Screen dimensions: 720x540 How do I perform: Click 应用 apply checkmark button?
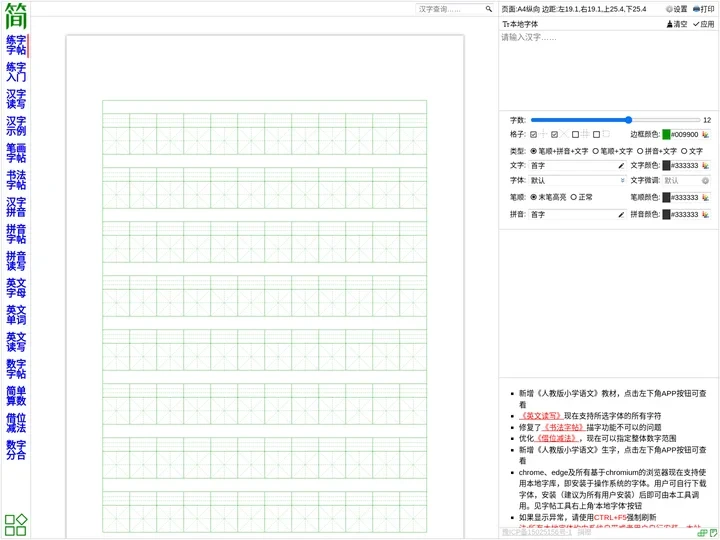tap(703, 23)
